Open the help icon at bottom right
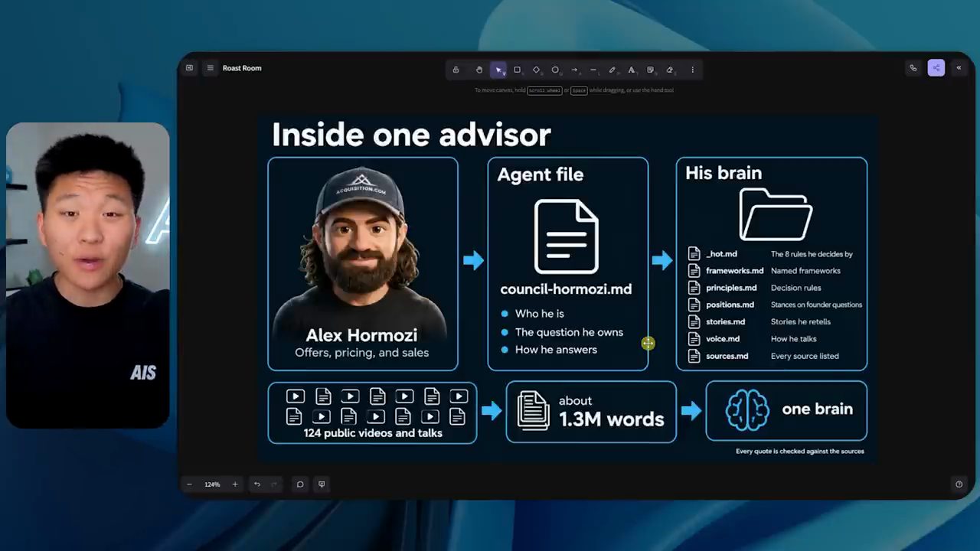 959,484
